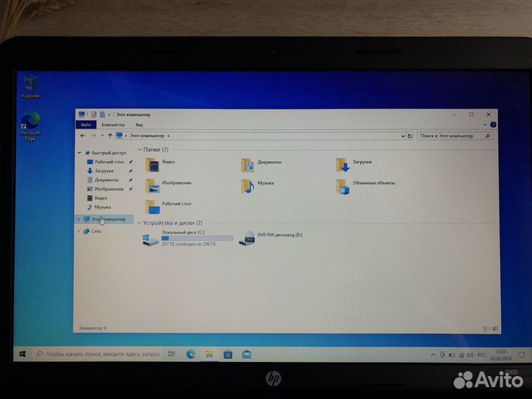The image size is (532, 399).
Task: Click the Этот компьютер breadcrumb in the address bar
Action: point(147,136)
